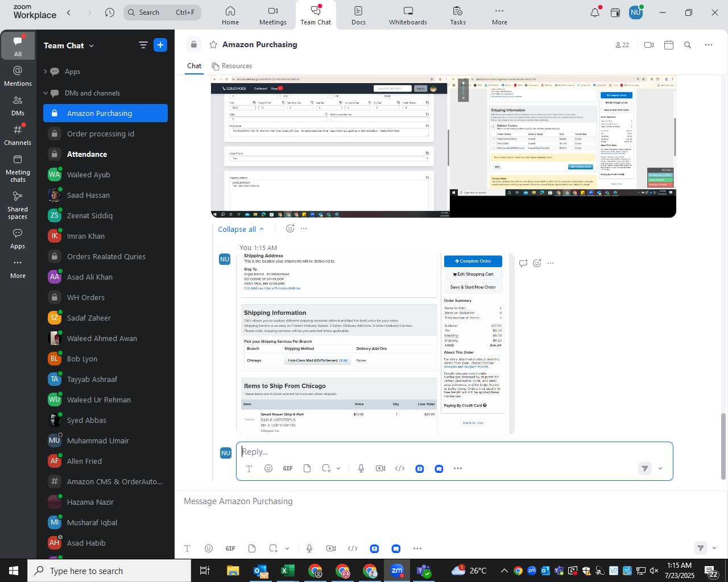Open Order processing id channel
The width and height of the screenshot is (728, 582).
pyautogui.click(x=106, y=134)
